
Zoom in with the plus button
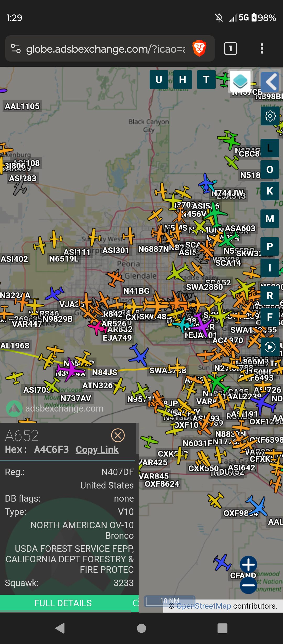click(248, 564)
